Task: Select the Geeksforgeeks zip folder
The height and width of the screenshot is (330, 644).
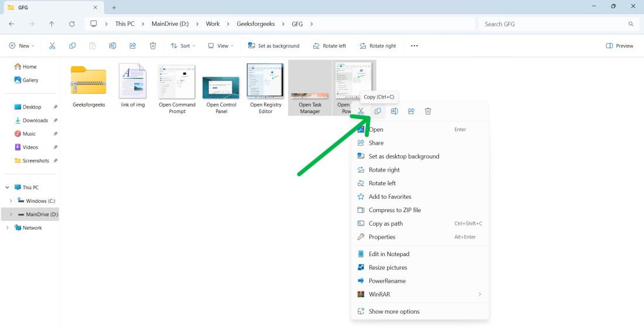Action: (89, 87)
